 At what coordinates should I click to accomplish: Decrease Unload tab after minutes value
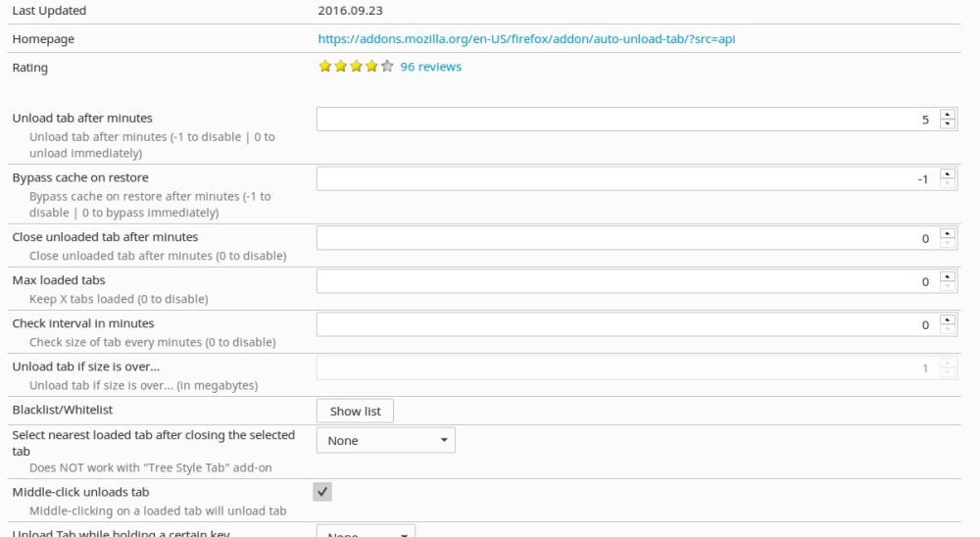(x=948, y=123)
